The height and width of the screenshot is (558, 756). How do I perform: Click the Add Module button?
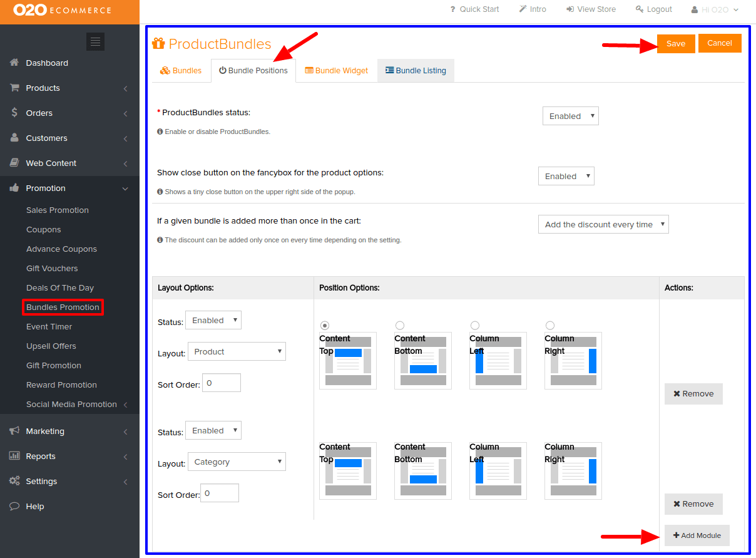pyautogui.click(x=697, y=535)
